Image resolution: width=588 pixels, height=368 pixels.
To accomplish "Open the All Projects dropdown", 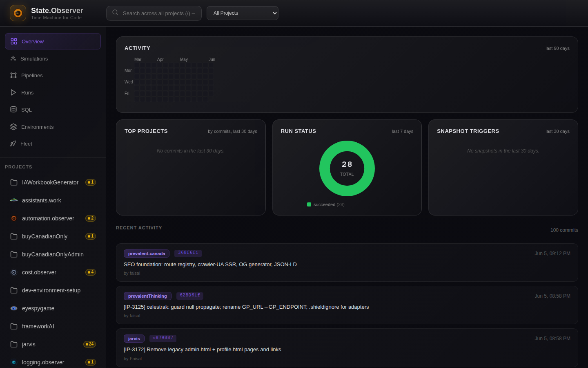I will tap(243, 13).
